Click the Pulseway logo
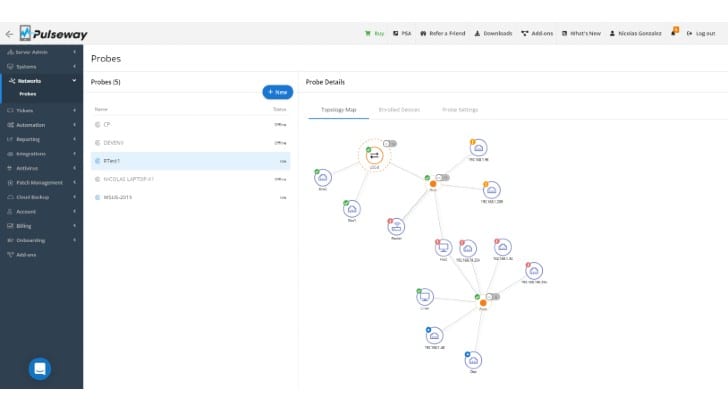728x410 pixels. (x=53, y=33)
